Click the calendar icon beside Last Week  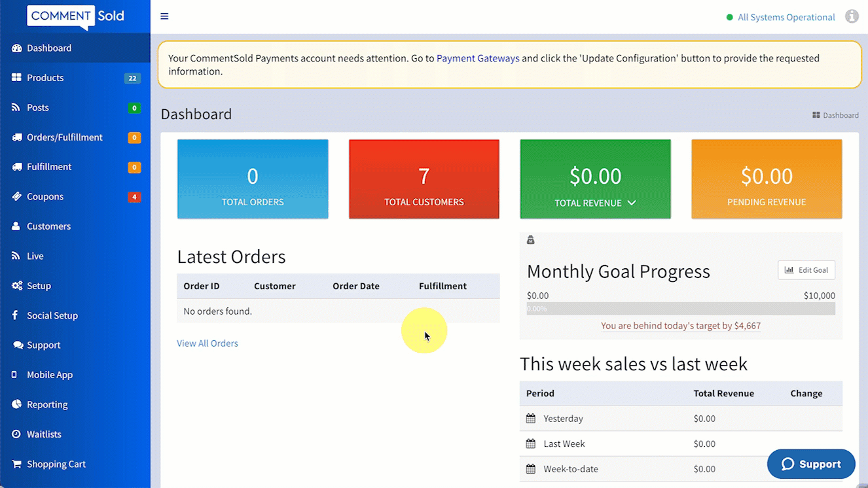[531, 444]
